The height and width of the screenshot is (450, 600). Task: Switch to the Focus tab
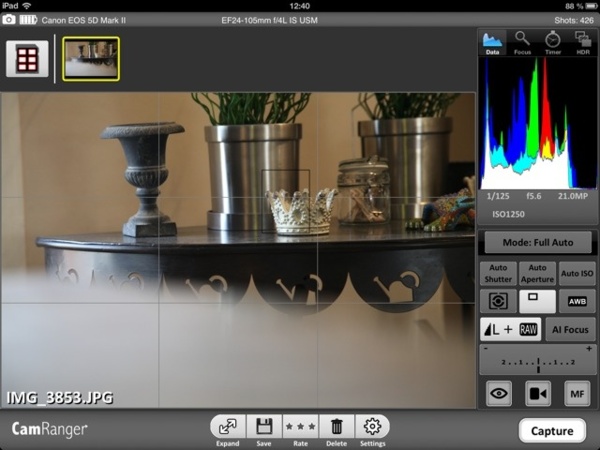coord(522,43)
